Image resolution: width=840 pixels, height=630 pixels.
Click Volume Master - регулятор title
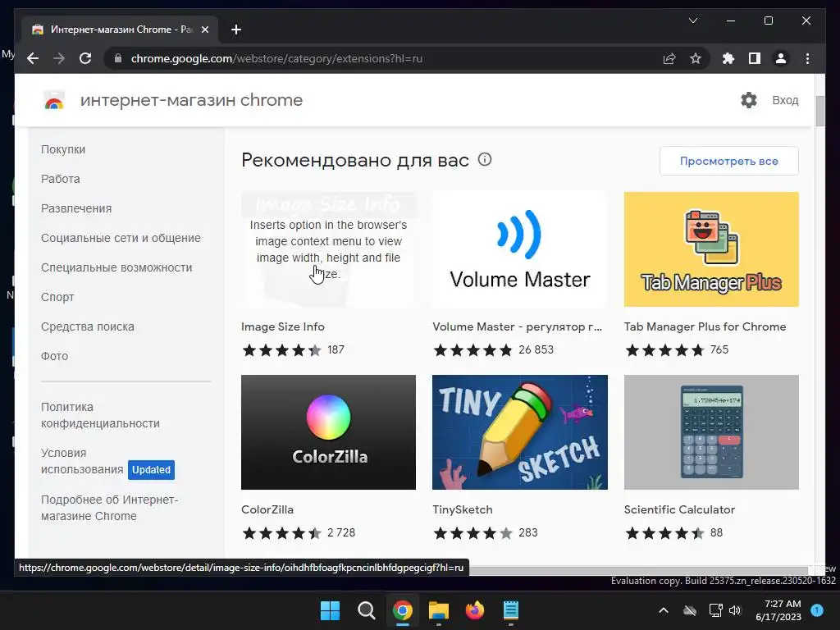pos(518,326)
